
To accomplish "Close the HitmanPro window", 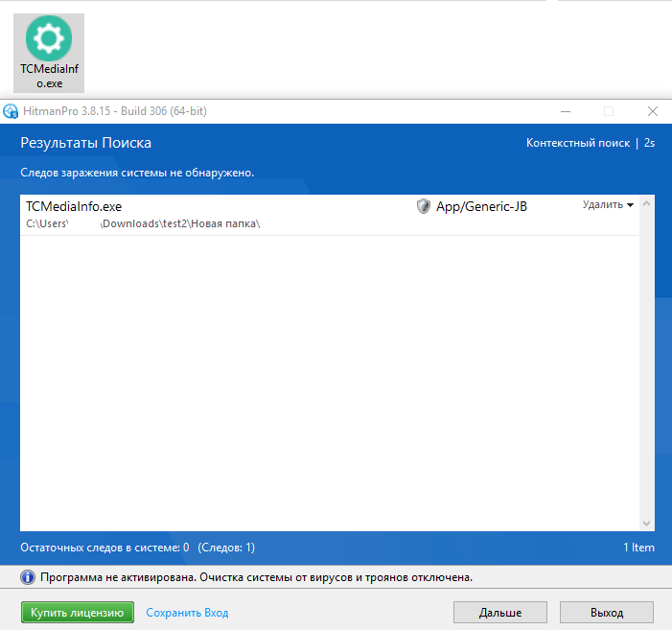I will (652, 111).
